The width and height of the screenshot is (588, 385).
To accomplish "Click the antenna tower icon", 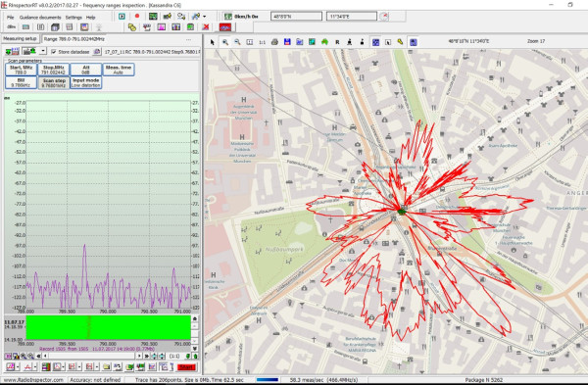I will [99, 27].
